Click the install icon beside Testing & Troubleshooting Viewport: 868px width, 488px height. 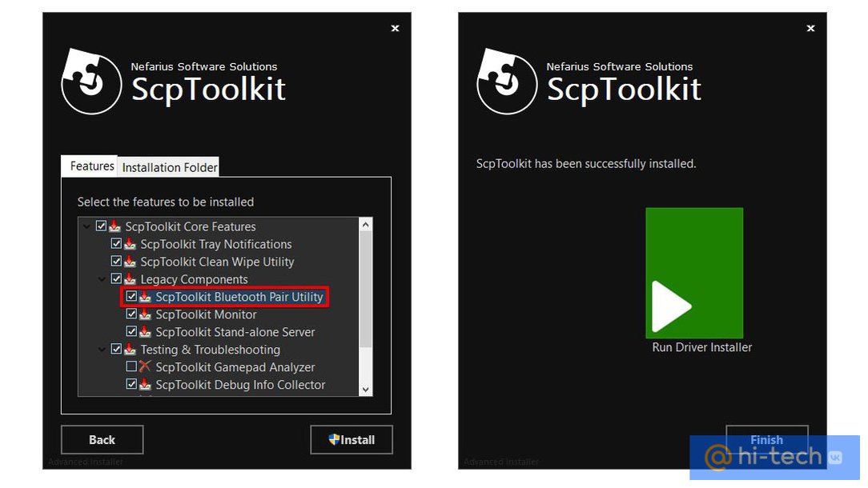click(x=130, y=349)
